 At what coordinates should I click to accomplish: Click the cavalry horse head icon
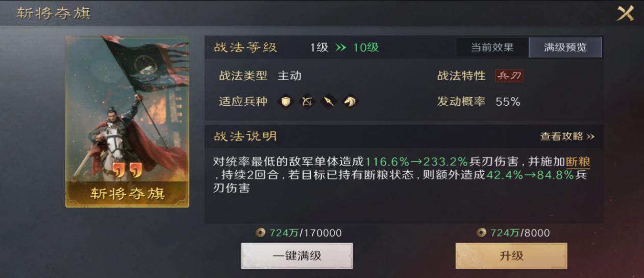point(351,102)
